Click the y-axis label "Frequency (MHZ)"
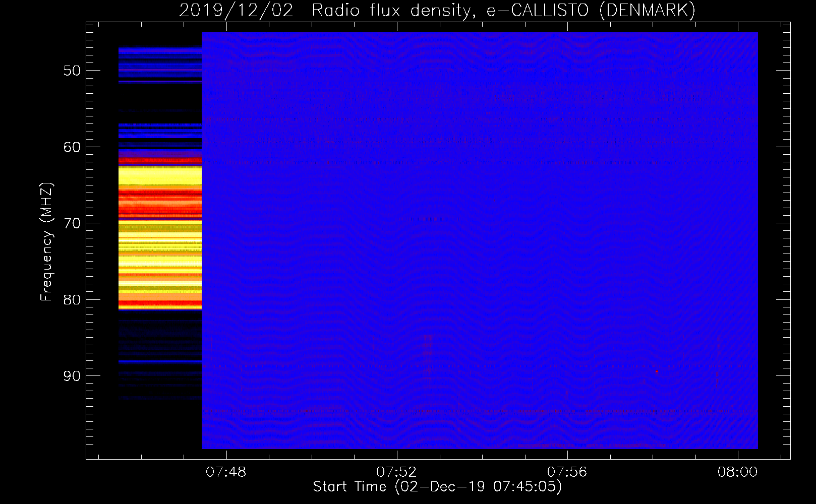This screenshot has height=504, width=816. (x=46, y=242)
